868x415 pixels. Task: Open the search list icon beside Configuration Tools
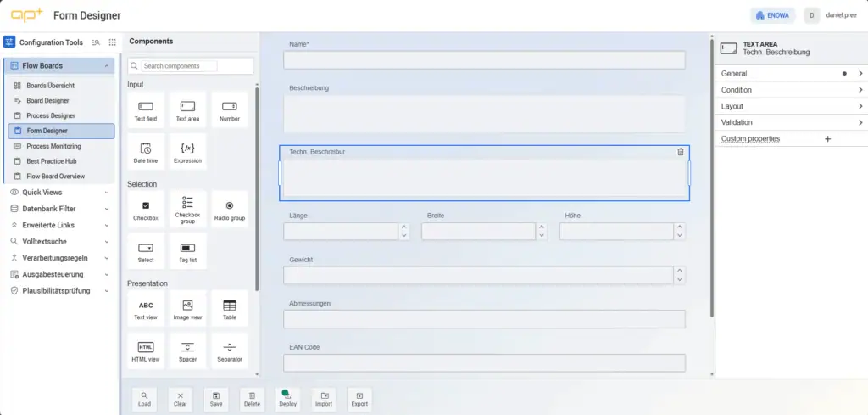[x=96, y=42]
